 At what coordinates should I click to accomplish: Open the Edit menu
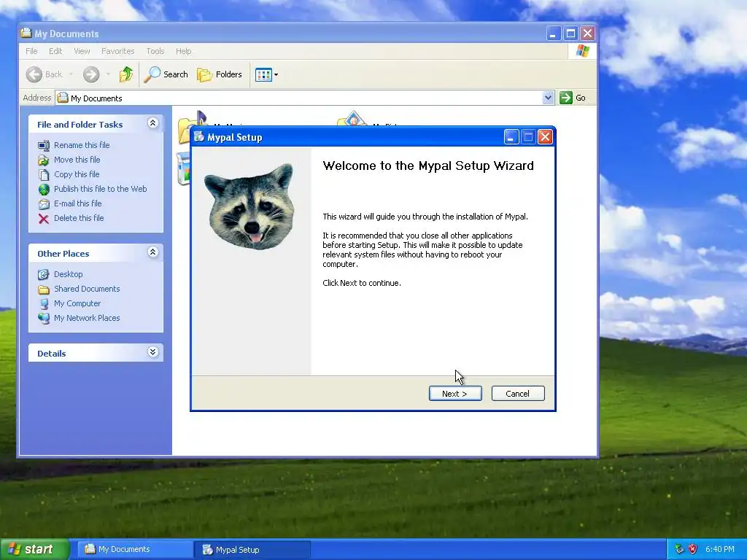(55, 51)
